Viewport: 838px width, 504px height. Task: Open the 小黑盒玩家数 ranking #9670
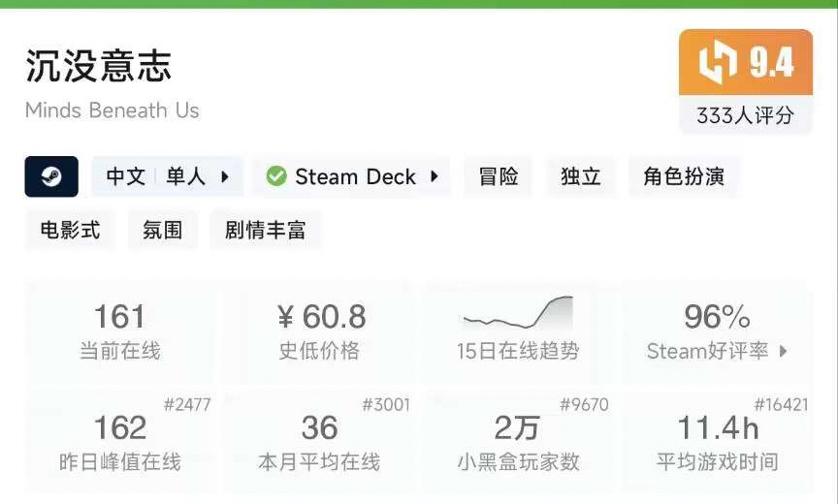(584, 405)
